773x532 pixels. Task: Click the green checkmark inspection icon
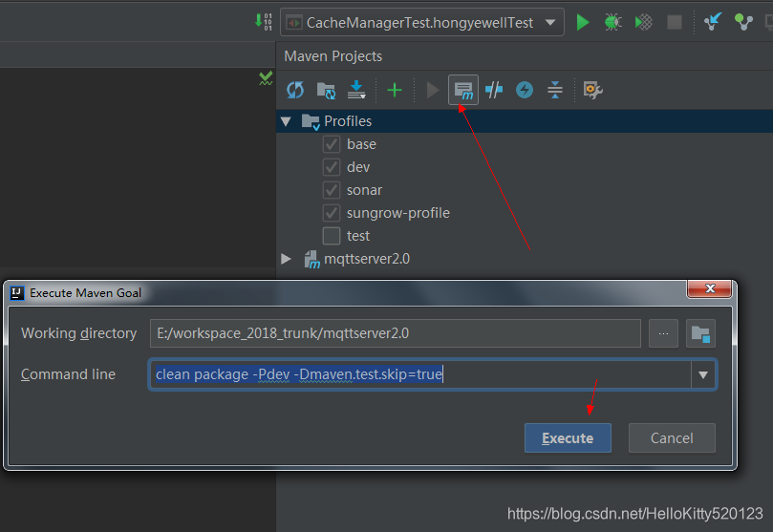tap(266, 78)
